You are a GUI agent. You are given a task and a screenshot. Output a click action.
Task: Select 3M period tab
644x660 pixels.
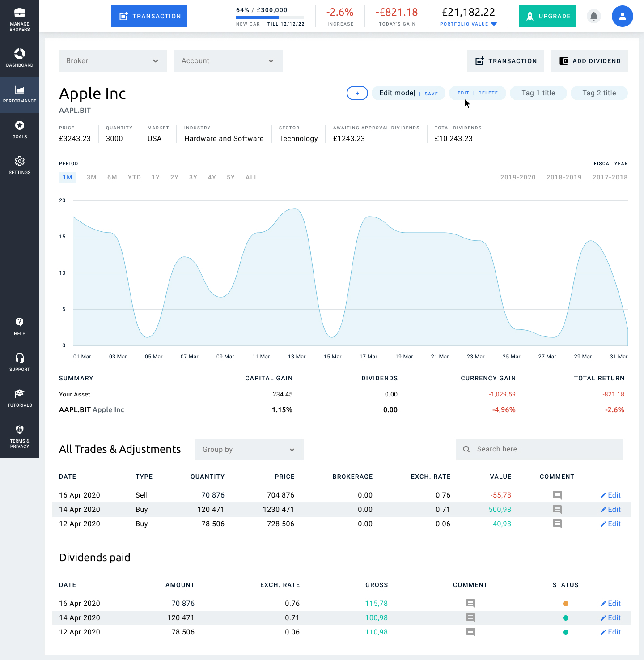tap(92, 177)
